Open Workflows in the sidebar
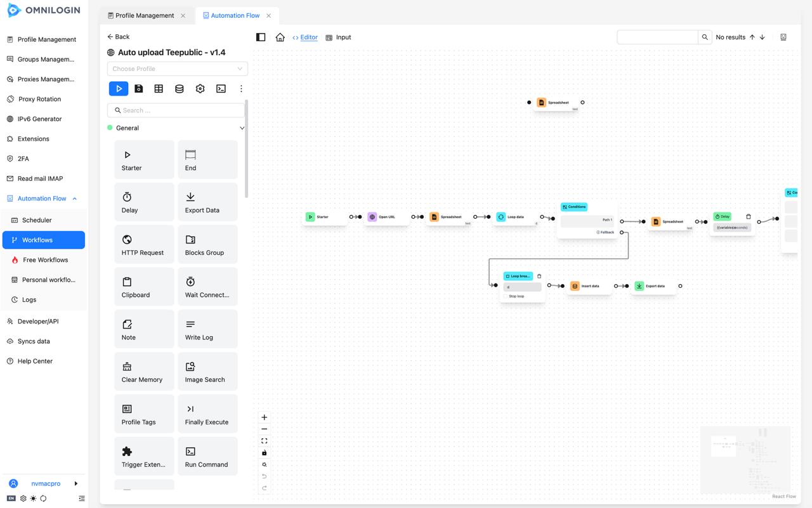The image size is (812, 508). 44,240
